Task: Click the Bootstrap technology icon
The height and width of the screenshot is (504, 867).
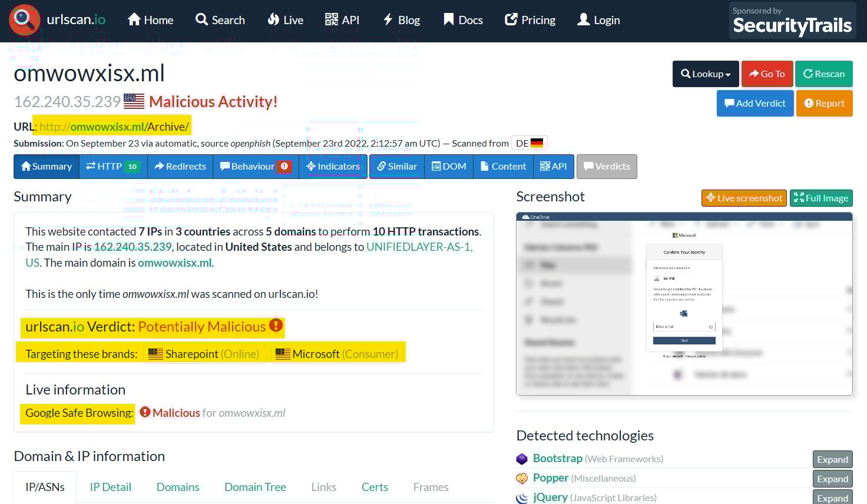Action: tap(522, 459)
